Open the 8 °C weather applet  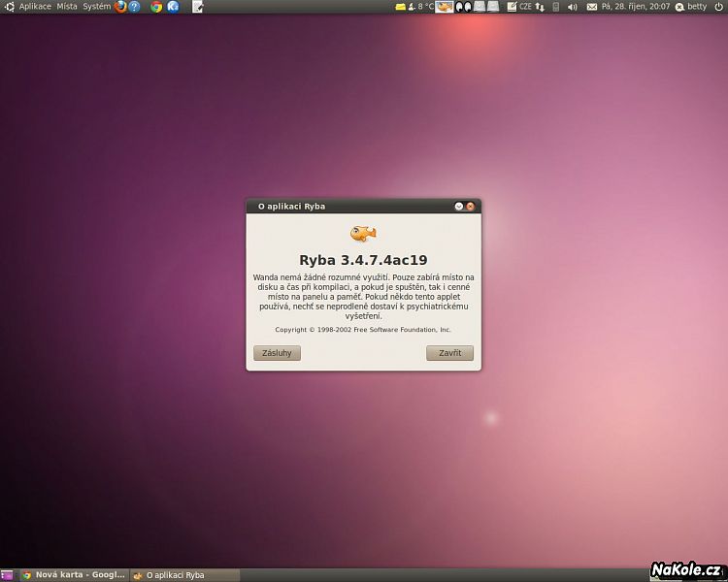[x=420, y=7]
